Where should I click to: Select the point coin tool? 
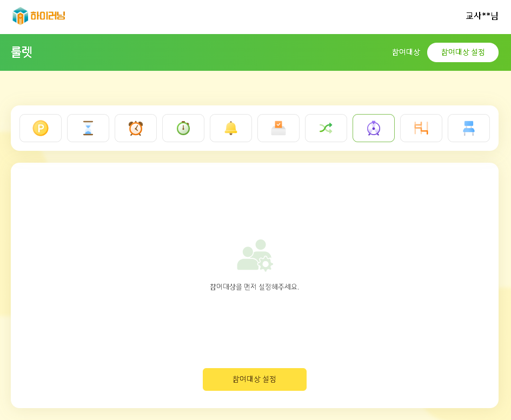(41, 128)
